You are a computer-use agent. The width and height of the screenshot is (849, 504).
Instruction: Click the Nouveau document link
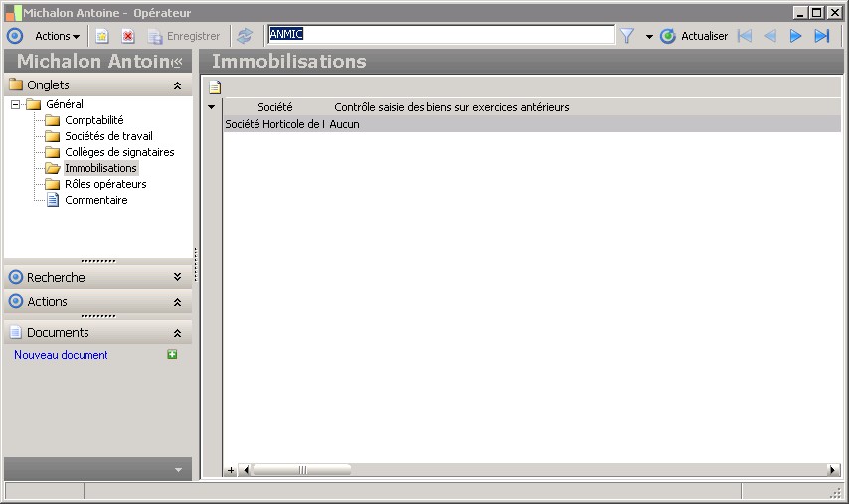pyautogui.click(x=61, y=355)
